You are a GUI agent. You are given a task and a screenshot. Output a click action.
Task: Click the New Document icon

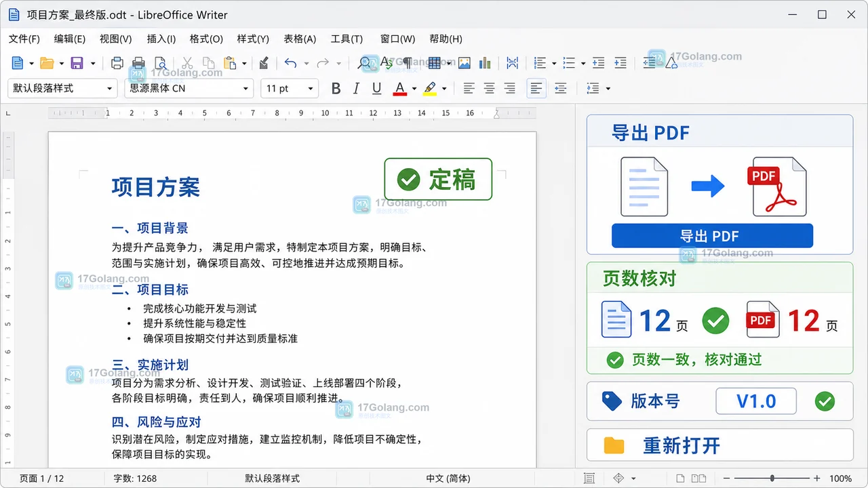click(x=18, y=63)
